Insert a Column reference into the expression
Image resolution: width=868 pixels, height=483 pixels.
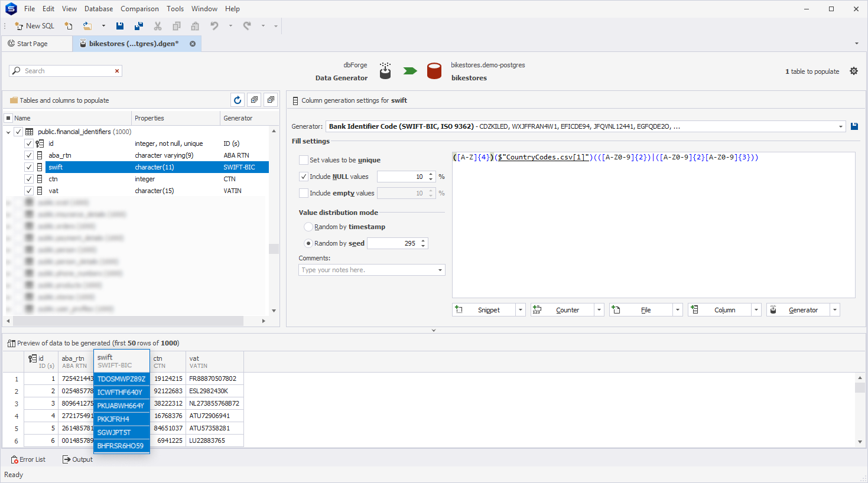[720, 310]
